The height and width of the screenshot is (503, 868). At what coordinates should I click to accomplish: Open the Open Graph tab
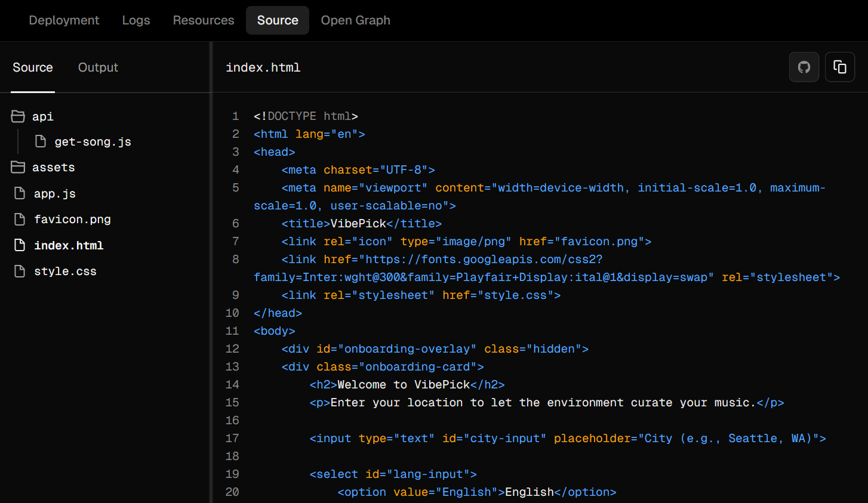[x=356, y=20]
